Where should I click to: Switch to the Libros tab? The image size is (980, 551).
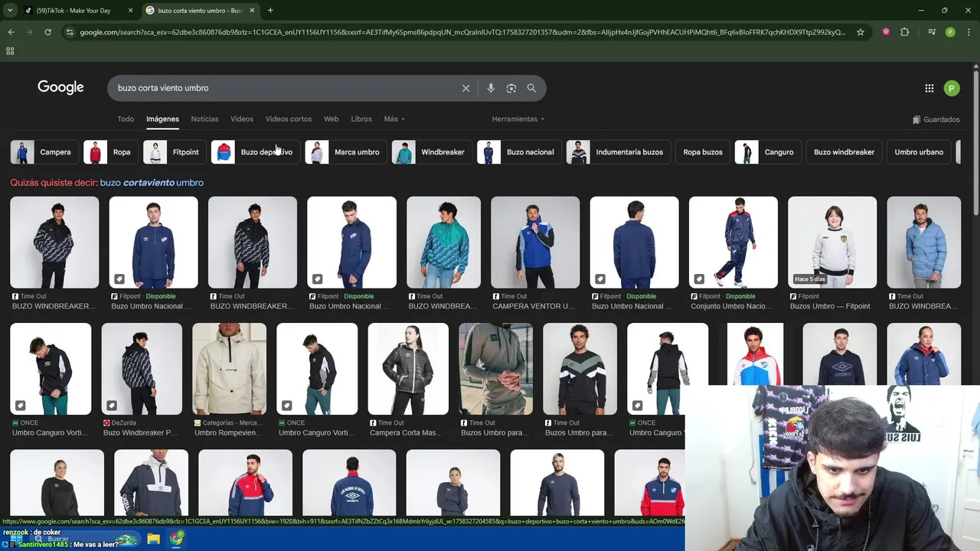click(x=361, y=119)
